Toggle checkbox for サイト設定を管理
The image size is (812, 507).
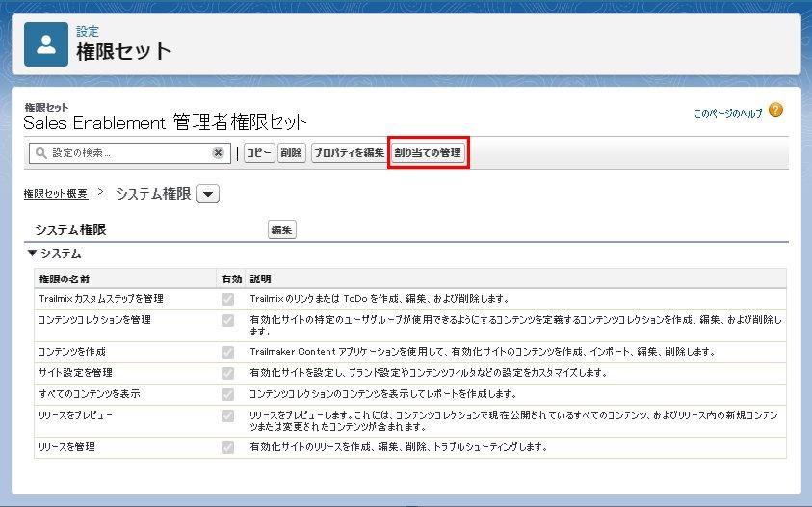pos(227,373)
